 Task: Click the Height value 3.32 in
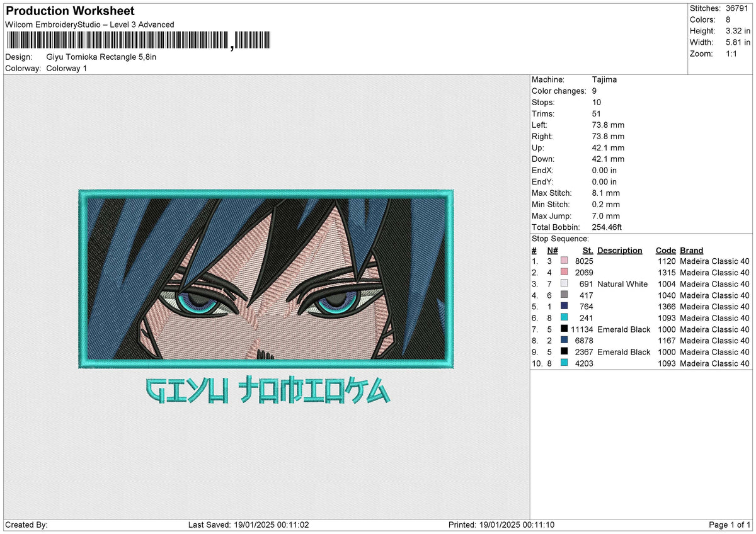(x=739, y=31)
